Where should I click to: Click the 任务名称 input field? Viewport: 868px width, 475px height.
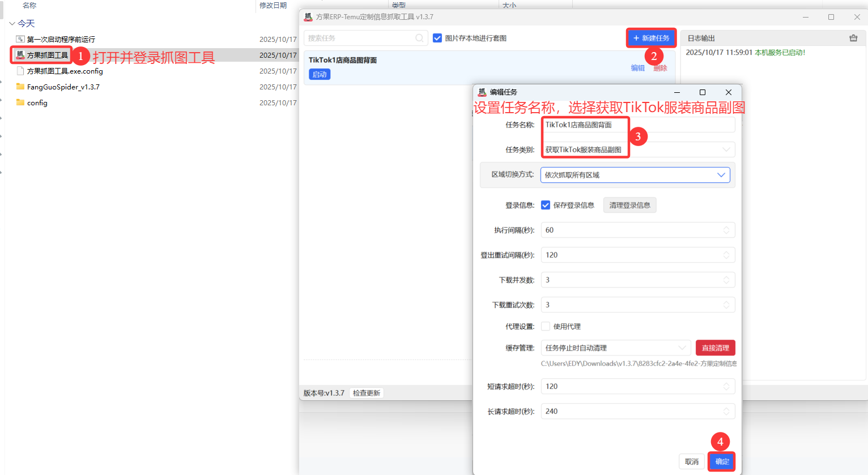(x=638, y=125)
